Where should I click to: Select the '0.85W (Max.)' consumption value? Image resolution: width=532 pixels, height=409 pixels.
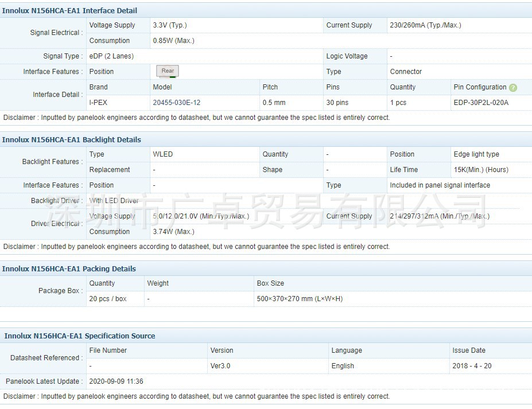[174, 41]
